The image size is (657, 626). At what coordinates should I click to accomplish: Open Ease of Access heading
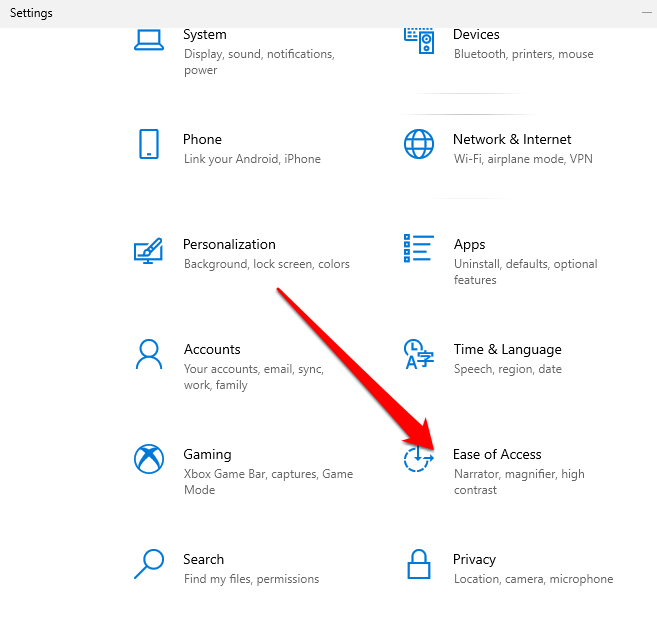[x=497, y=454]
